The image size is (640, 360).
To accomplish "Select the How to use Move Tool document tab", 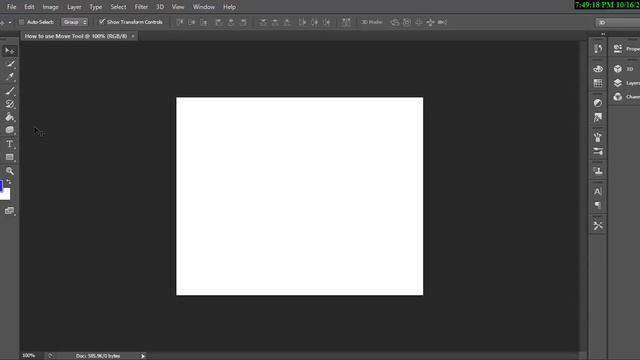I will pos(76,36).
